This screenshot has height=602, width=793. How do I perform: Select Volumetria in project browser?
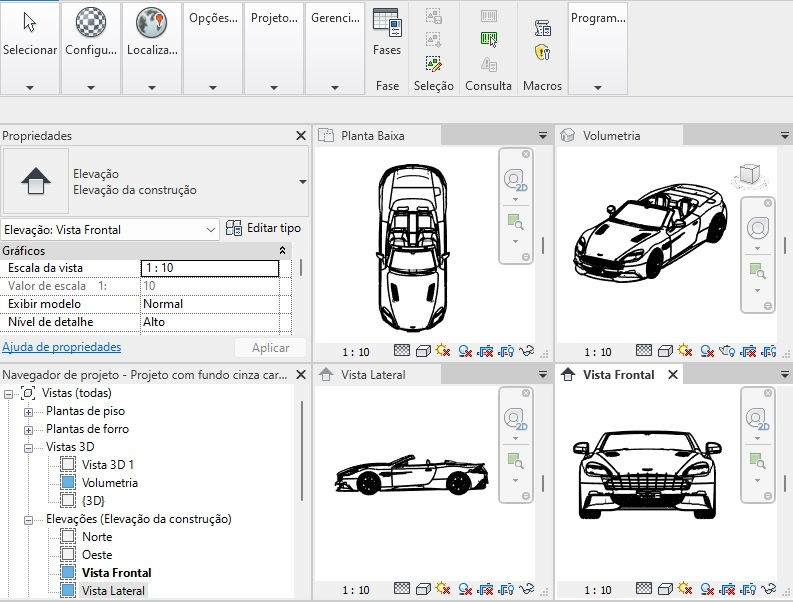[110, 483]
